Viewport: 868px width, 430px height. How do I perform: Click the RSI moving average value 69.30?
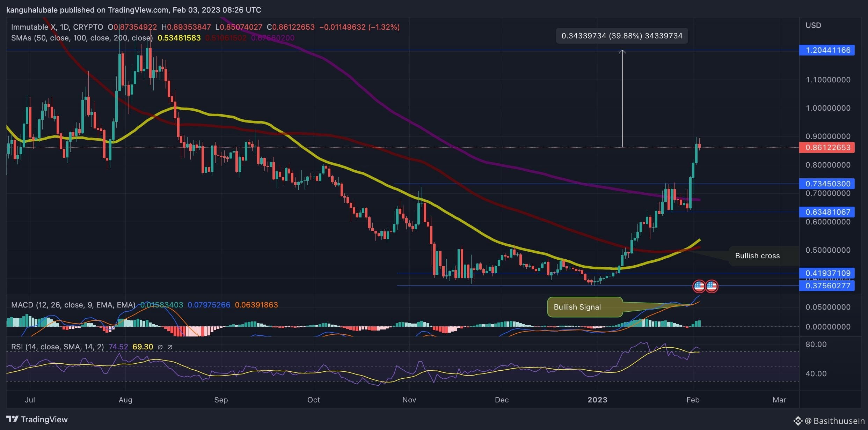coord(143,347)
